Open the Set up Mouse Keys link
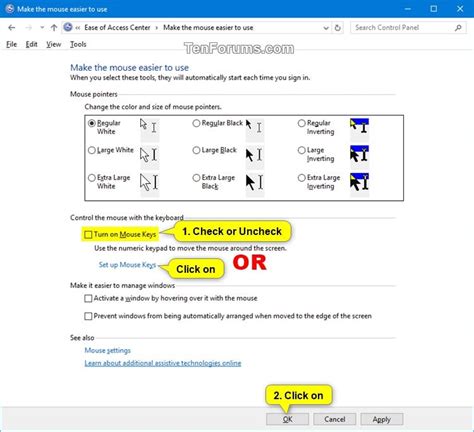The image size is (474, 432). tap(127, 265)
